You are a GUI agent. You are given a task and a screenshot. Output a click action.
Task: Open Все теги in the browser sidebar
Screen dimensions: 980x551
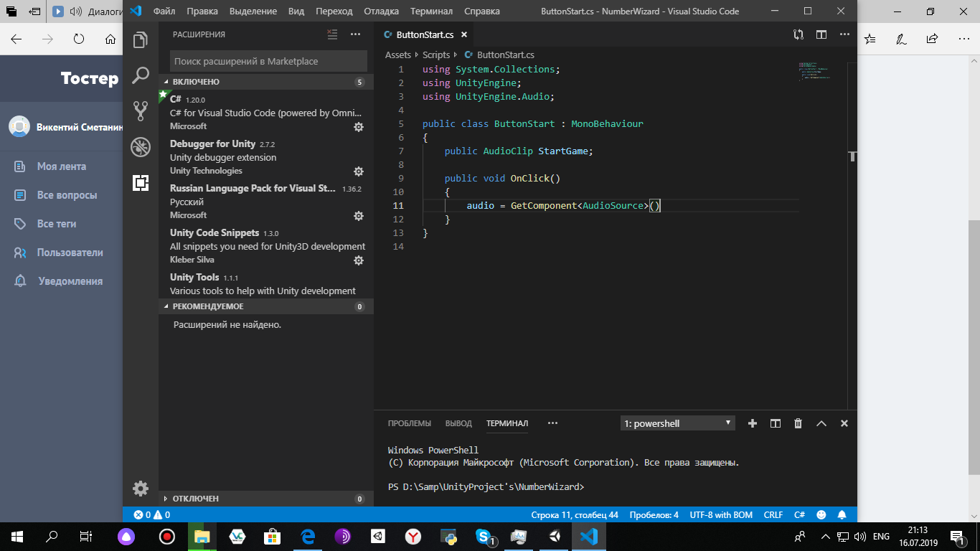pyautogui.click(x=57, y=224)
